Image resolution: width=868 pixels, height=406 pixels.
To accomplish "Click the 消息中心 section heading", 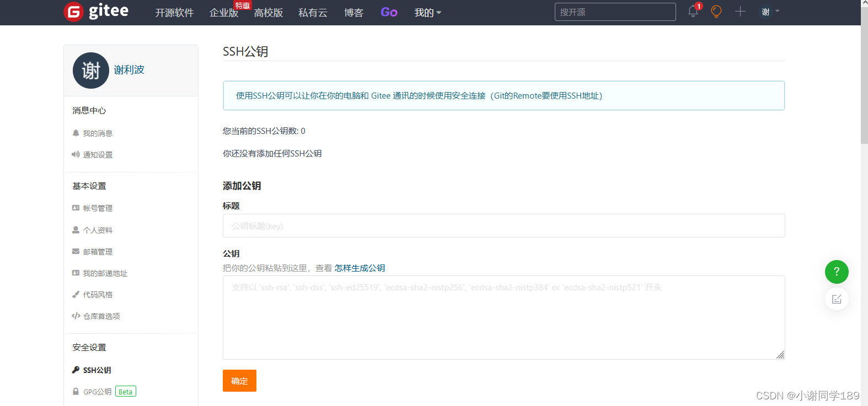I will [x=89, y=111].
